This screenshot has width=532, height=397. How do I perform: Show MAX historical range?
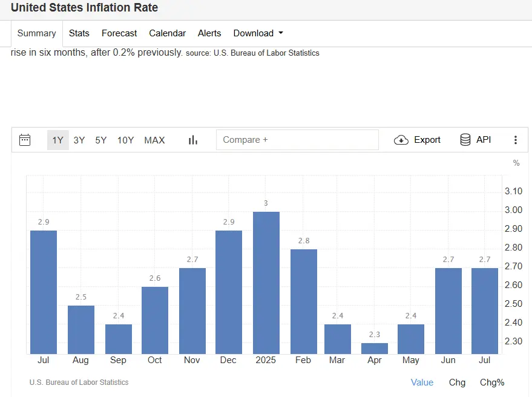point(154,140)
